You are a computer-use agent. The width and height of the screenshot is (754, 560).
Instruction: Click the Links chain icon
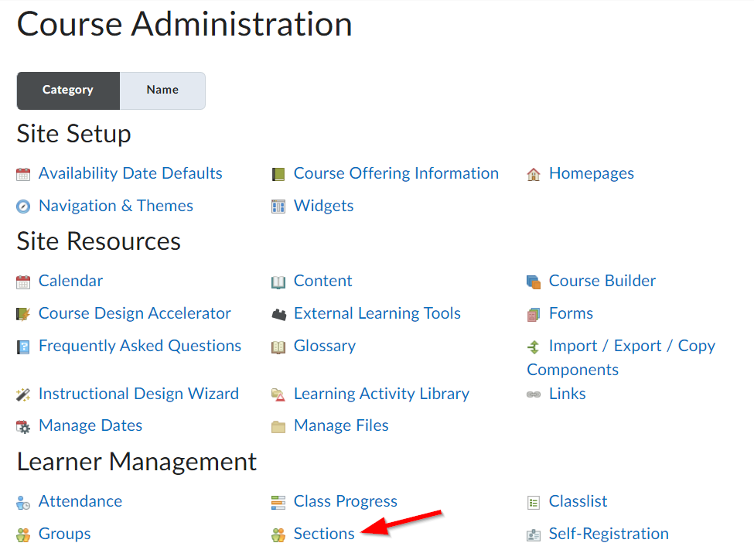(534, 394)
